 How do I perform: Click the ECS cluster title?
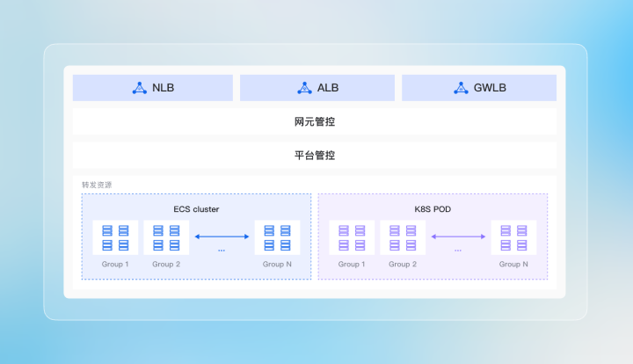coord(196,209)
